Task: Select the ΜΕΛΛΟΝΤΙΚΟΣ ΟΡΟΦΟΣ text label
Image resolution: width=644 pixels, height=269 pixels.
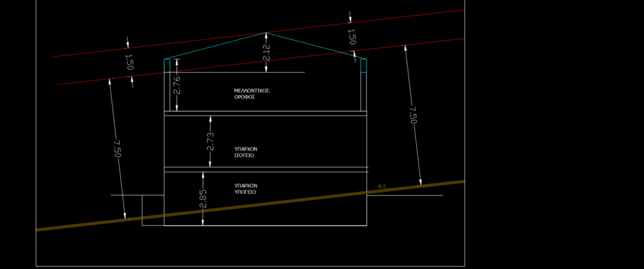Action: pos(252,94)
